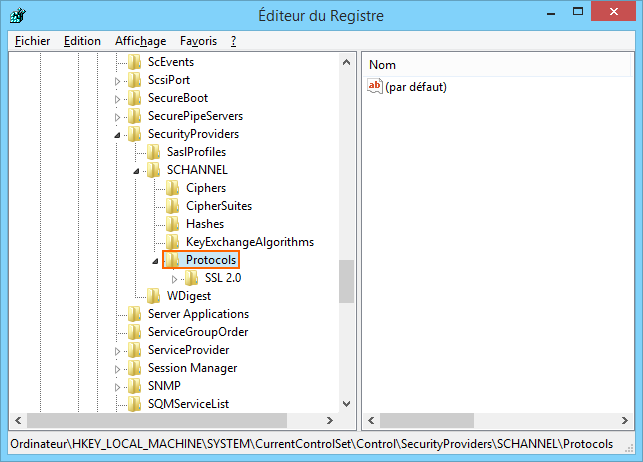Screen dimensions: 643x462
Task: Click the Nom column header
Action: click(x=496, y=65)
